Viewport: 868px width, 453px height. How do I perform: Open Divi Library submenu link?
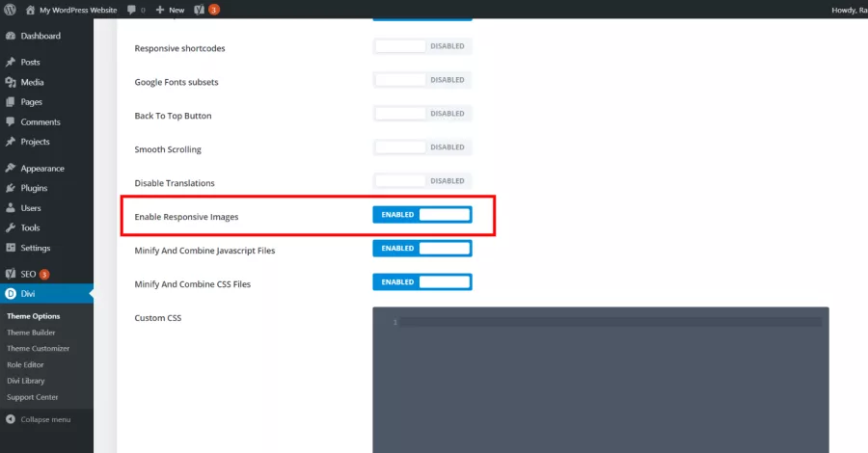click(x=25, y=381)
